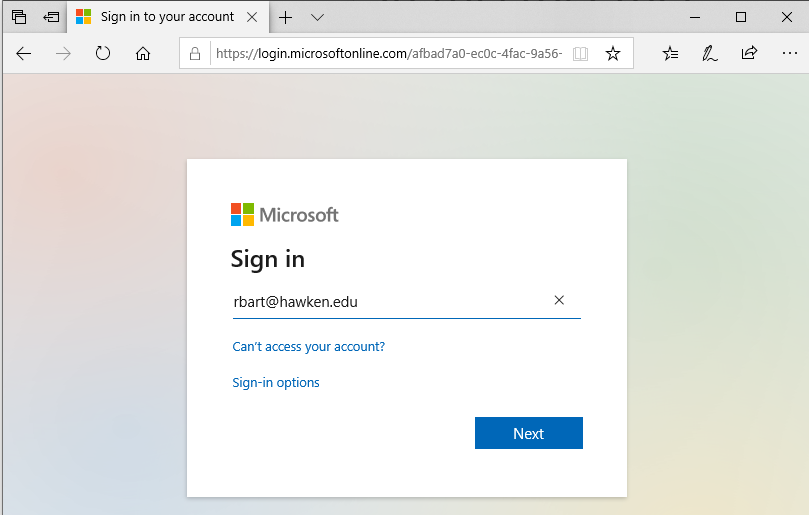Show tab previews chevron
The height and width of the screenshot is (515, 809).
(317, 18)
